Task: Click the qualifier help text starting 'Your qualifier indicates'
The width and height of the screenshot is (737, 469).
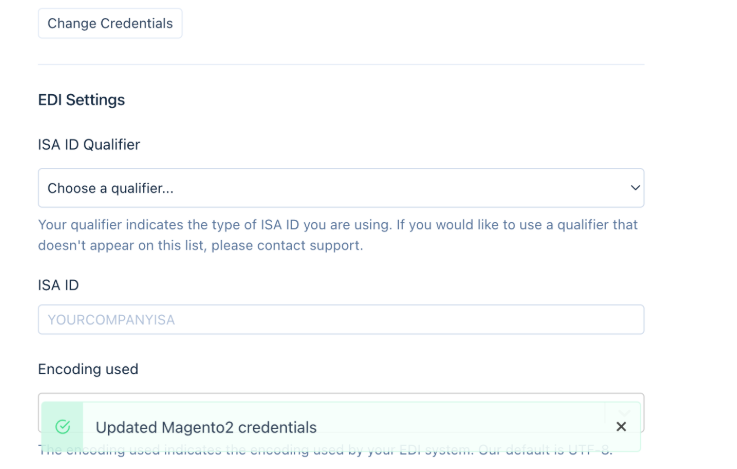Action: (338, 235)
